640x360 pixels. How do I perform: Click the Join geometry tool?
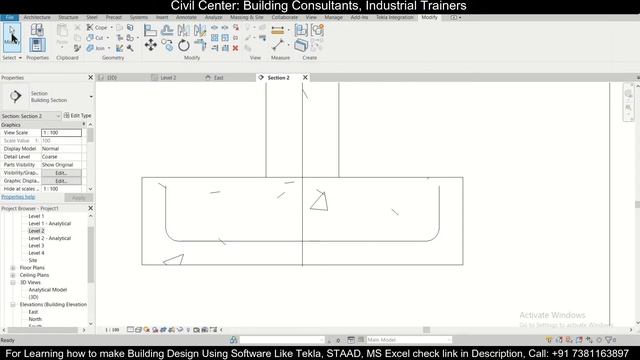(96, 48)
